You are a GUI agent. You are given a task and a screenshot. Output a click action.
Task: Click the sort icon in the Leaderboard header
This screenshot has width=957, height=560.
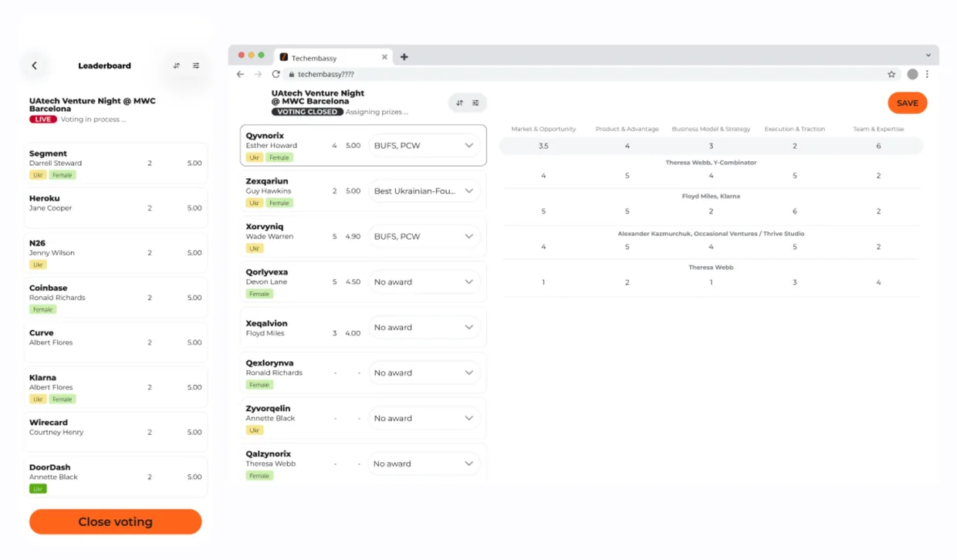coord(177,66)
